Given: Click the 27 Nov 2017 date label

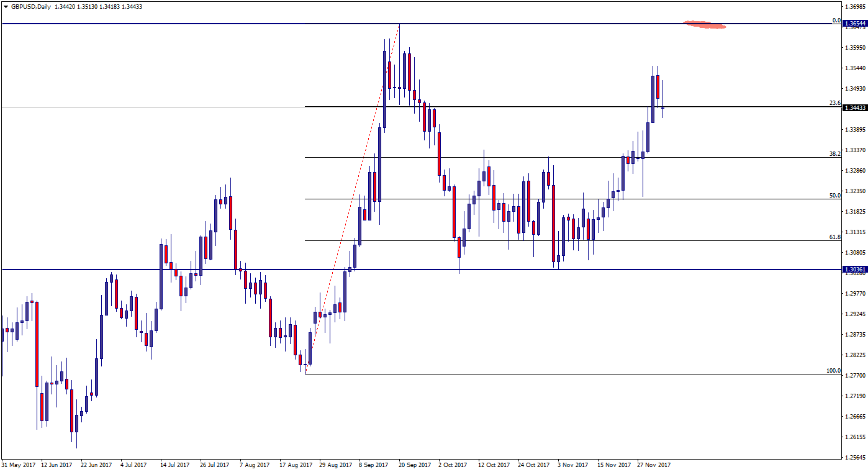Looking at the screenshot, I should point(653,465).
